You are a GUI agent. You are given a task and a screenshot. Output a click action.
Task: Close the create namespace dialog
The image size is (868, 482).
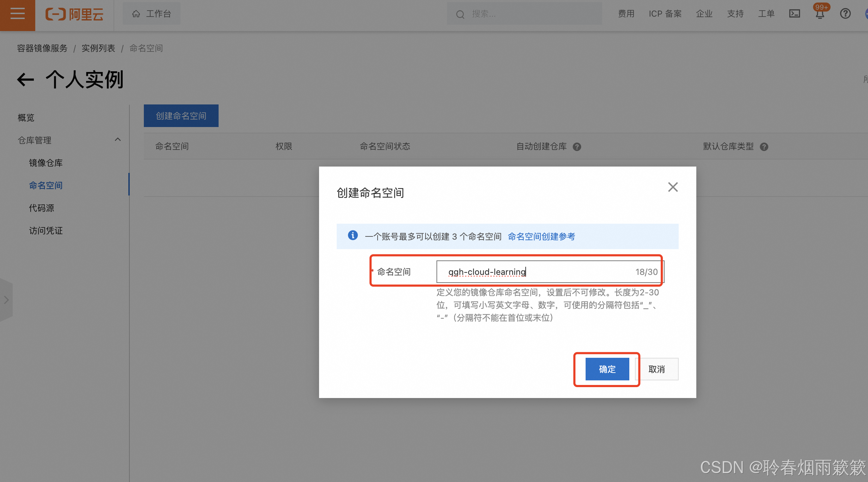(x=673, y=187)
